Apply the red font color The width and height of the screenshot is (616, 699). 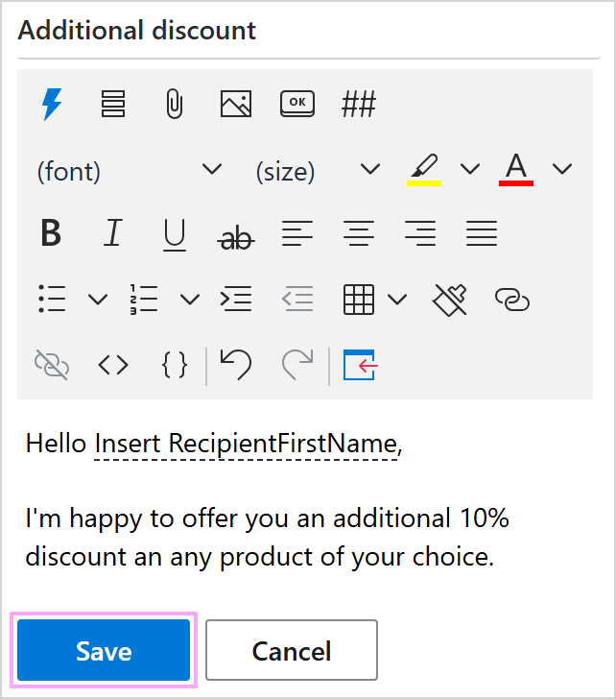tap(516, 169)
